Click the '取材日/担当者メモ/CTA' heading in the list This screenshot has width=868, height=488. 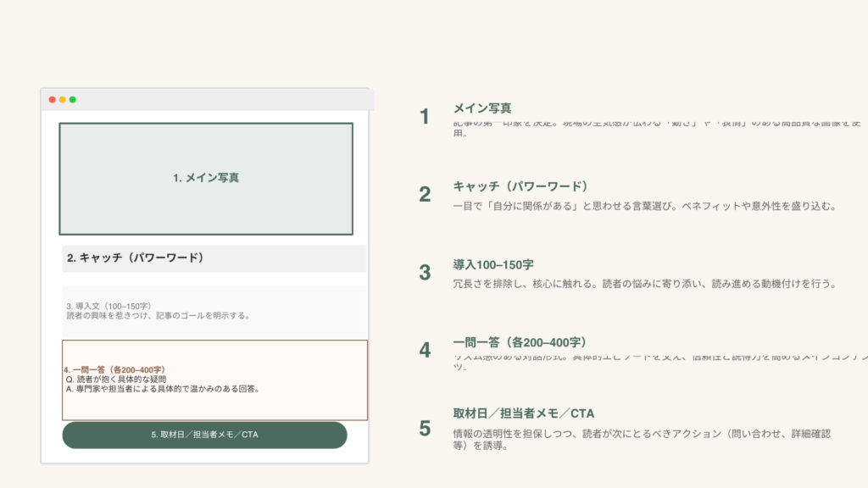click(x=524, y=413)
